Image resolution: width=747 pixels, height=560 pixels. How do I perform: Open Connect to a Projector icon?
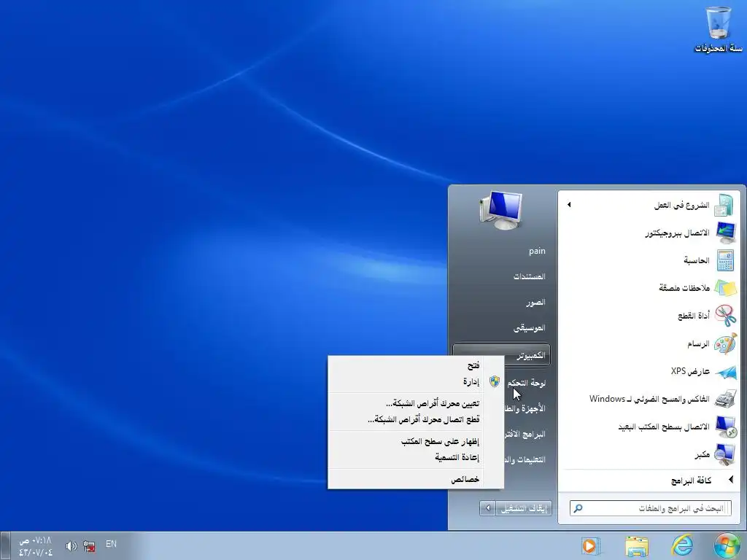725,233
